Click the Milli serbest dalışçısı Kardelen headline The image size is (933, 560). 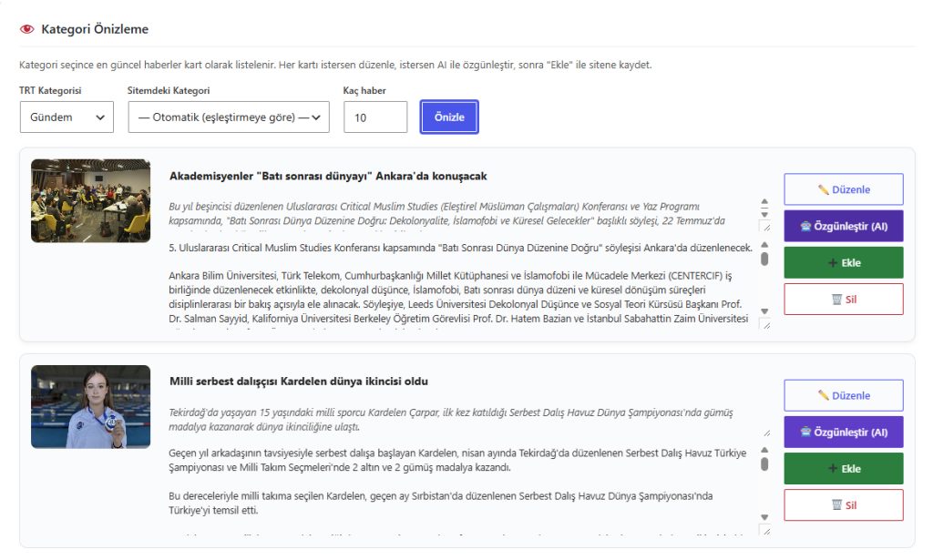(x=299, y=381)
